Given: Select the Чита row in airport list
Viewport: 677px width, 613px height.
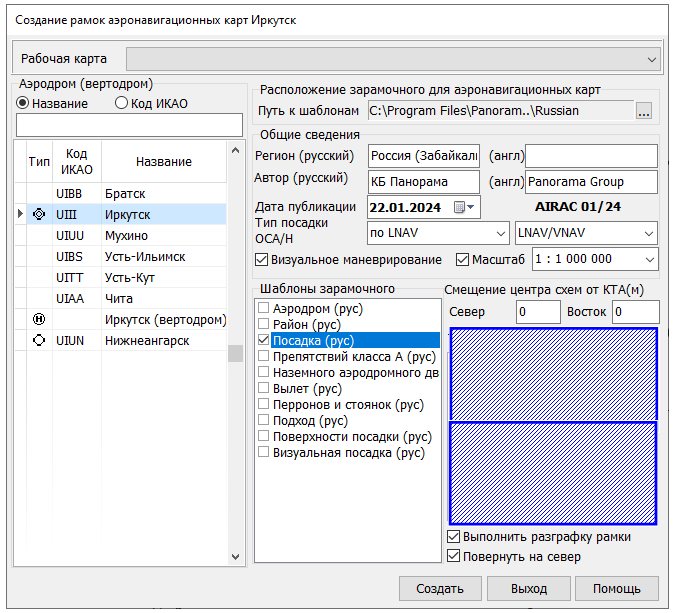Looking at the screenshot, I should 119,298.
